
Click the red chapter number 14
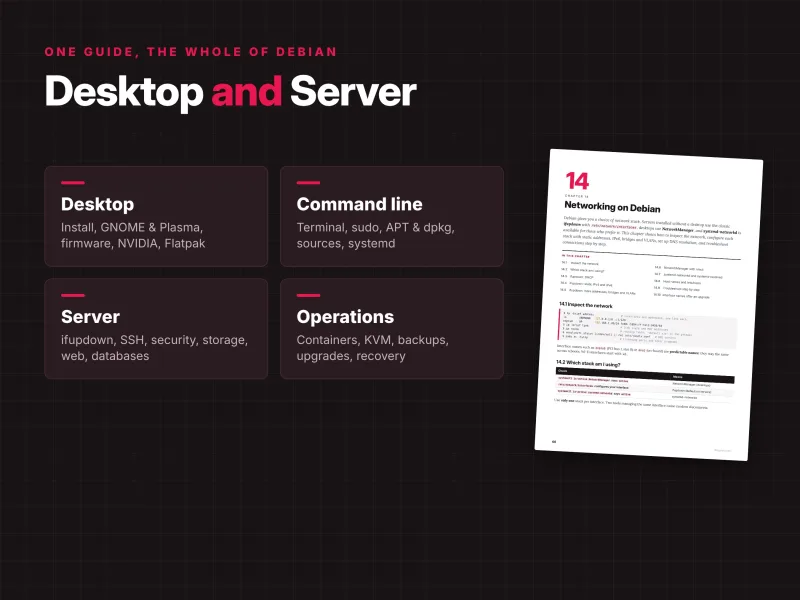[x=577, y=181]
